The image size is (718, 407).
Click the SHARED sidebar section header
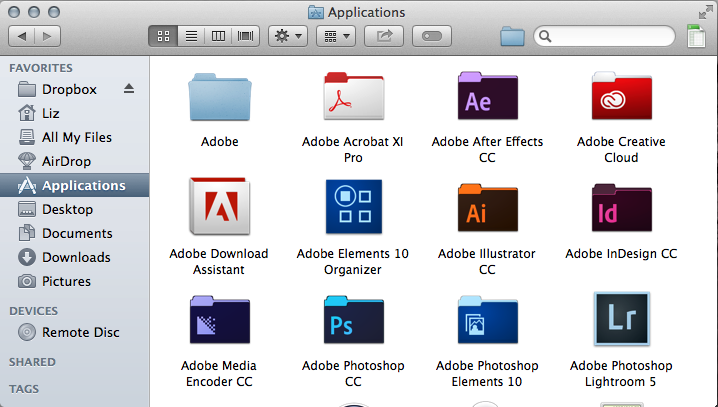(x=32, y=362)
